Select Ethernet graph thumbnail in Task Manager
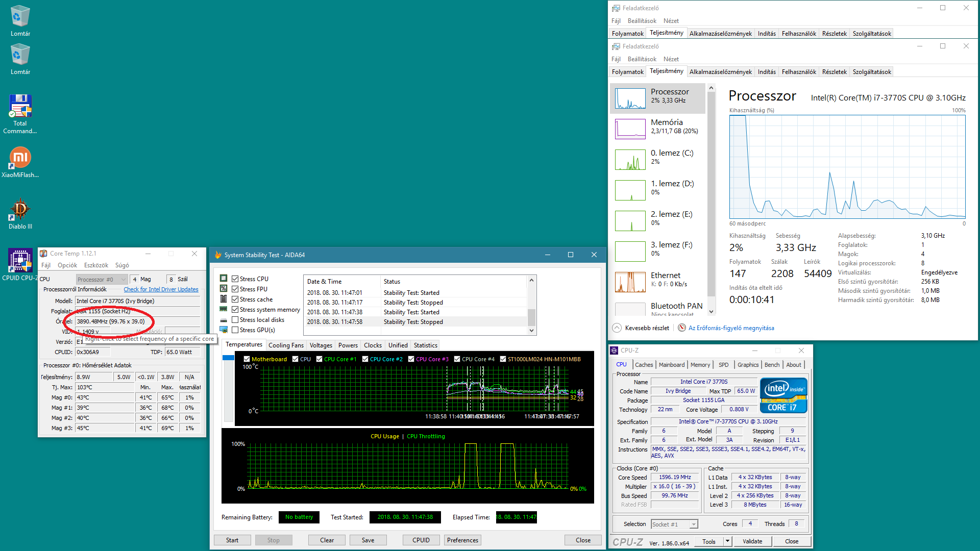Image resolution: width=980 pixels, height=551 pixels. point(630,282)
